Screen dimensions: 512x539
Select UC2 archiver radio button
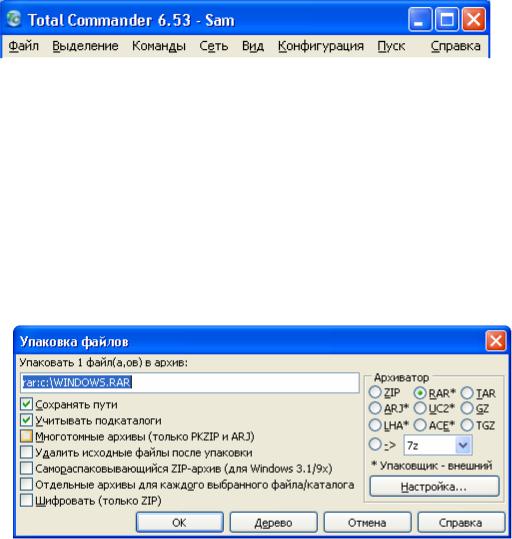[x=420, y=408]
